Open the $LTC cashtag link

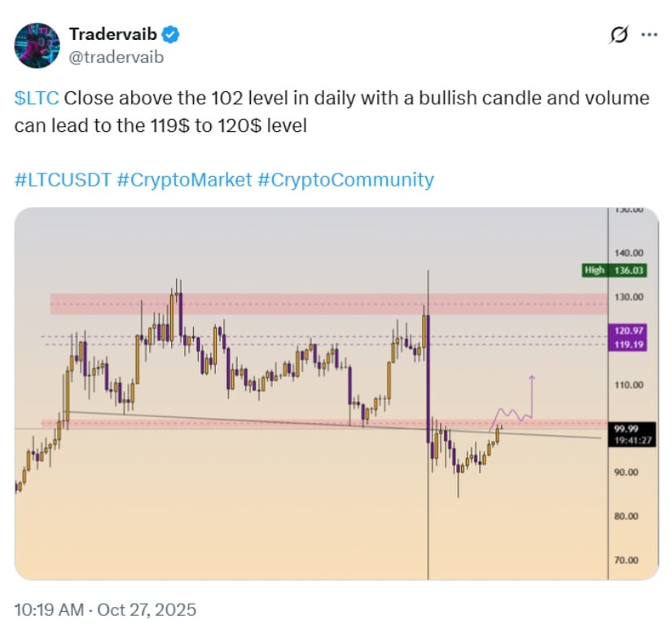coord(36,99)
